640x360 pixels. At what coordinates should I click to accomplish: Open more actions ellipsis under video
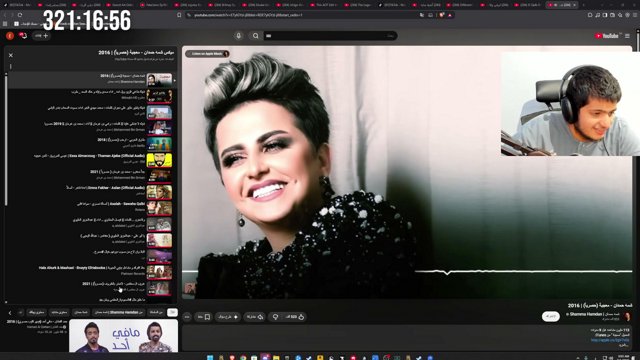(x=187, y=317)
